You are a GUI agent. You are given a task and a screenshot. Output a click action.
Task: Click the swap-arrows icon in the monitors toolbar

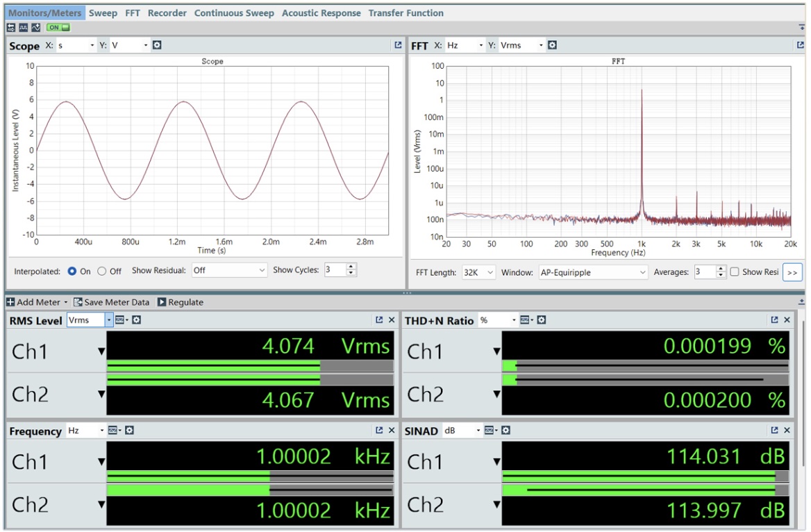[x=11, y=27]
